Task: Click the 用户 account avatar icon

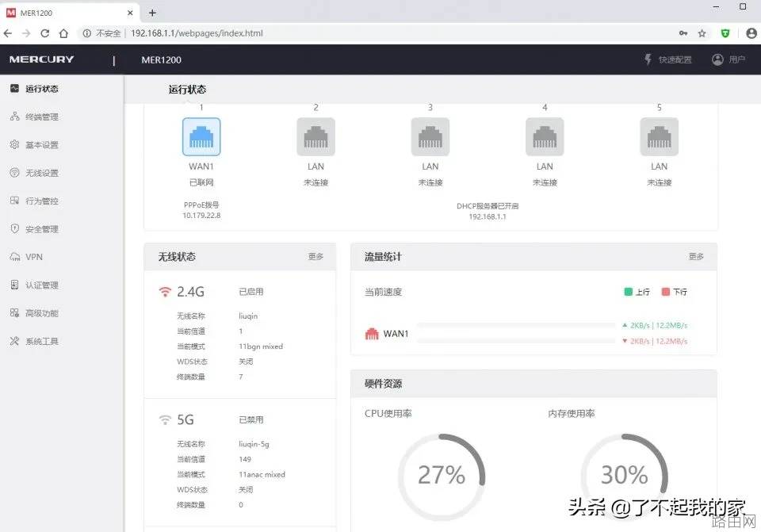Action: [717, 59]
